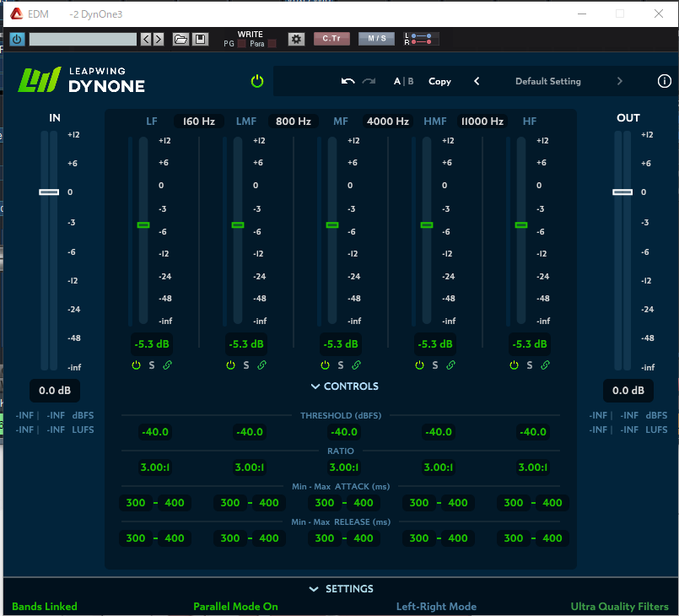Solo the MF band
This screenshot has width=679, height=616.
tap(341, 365)
